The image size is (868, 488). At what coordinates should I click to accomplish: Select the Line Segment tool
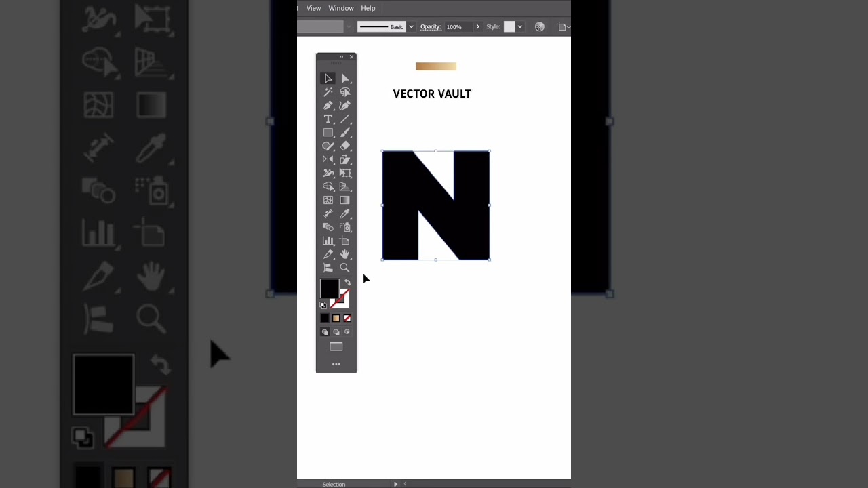[x=345, y=119]
